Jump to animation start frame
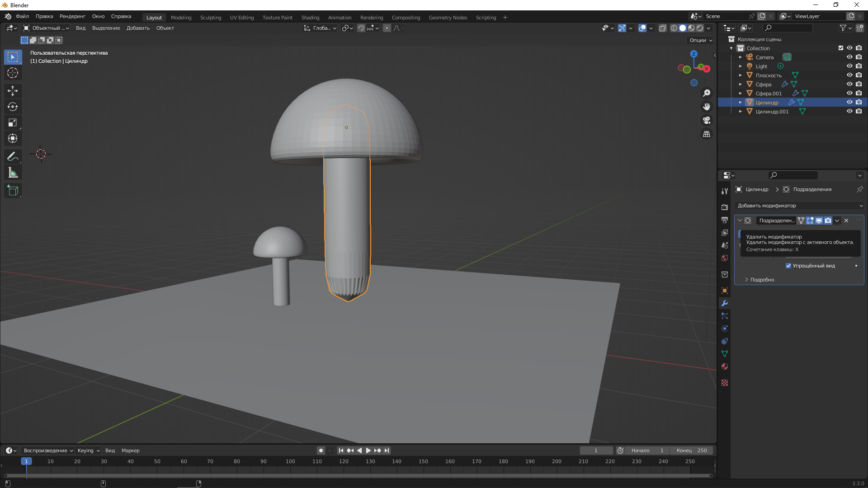This screenshot has height=488, width=868. [x=341, y=450]
